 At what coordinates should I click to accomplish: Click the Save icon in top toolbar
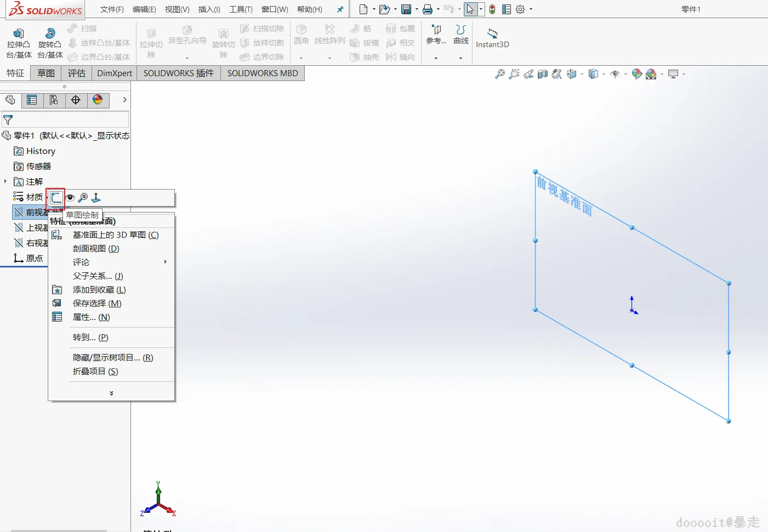(x=406, y=9)
